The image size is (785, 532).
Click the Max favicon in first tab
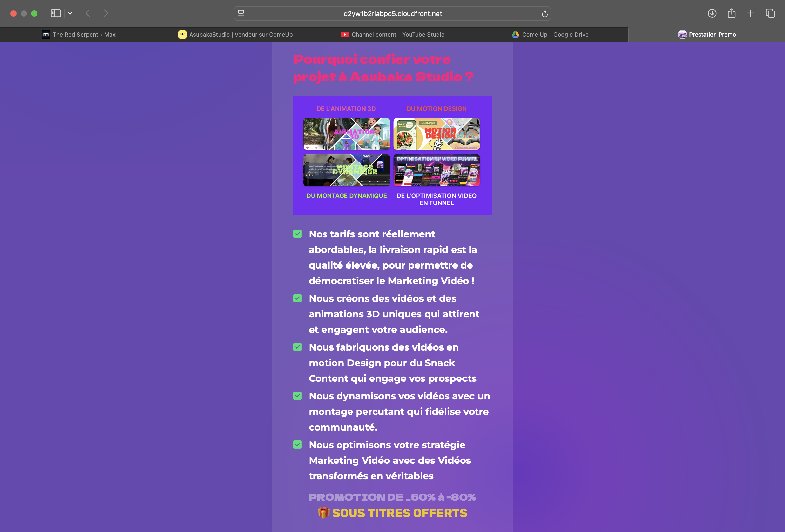click(46, 35)
